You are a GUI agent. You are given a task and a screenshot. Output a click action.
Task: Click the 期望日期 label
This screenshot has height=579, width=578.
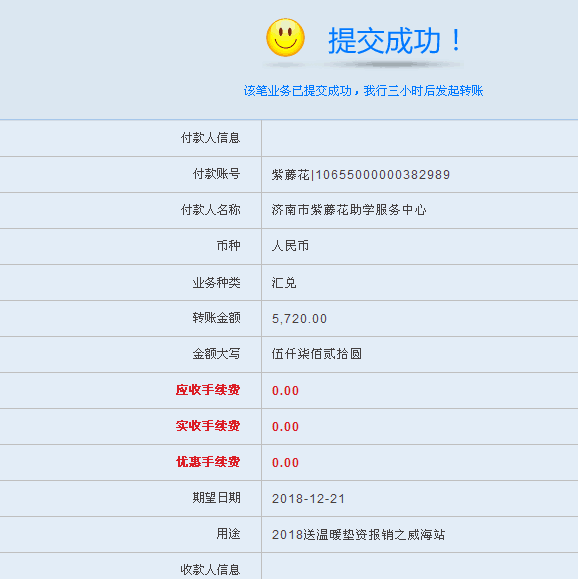[216, 498]
